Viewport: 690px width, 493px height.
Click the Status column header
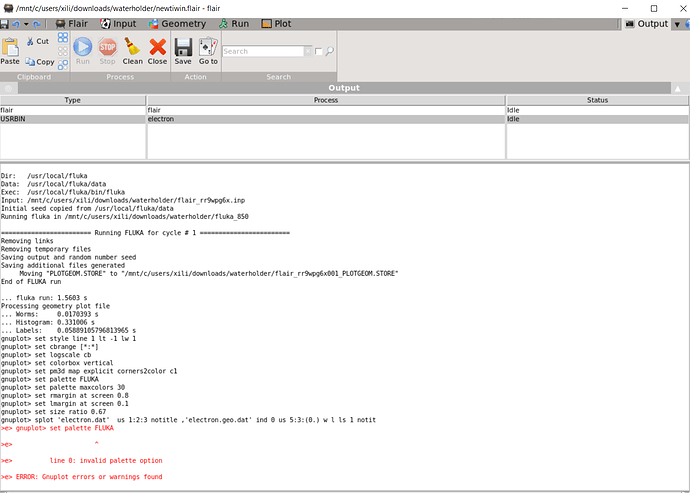[597, 100]
